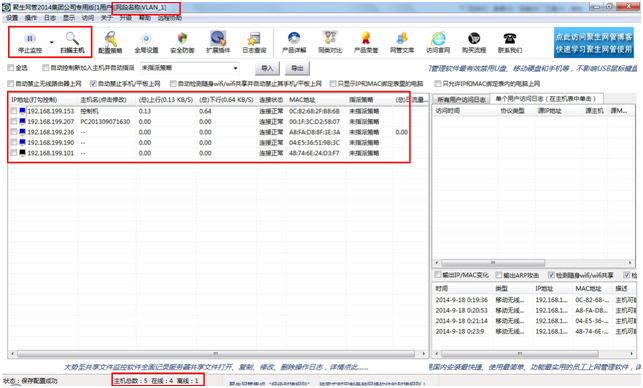643x388 pixels.
Task: Open the 日志 menu in menu bar
Action: point(50,18)
